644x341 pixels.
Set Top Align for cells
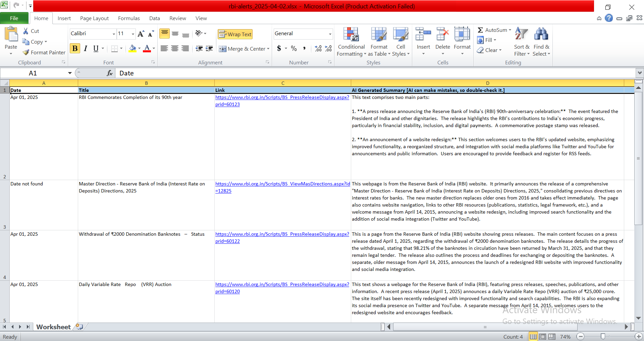click(x=164, y=34)
